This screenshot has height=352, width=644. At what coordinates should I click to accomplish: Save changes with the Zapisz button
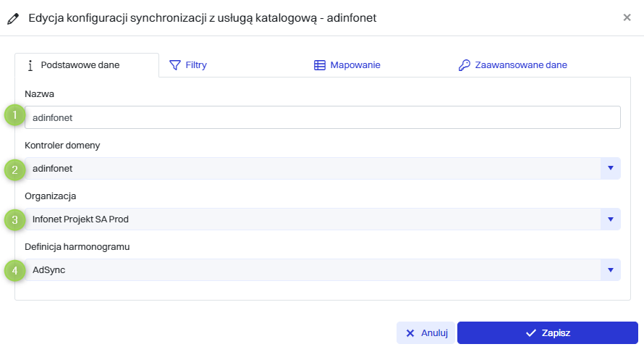click(547, 333)
